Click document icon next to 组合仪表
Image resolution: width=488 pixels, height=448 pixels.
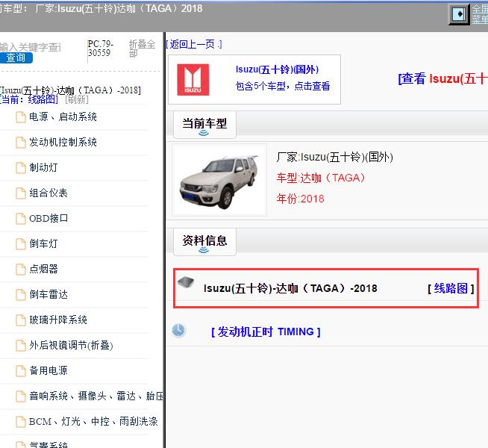(21, 193)
